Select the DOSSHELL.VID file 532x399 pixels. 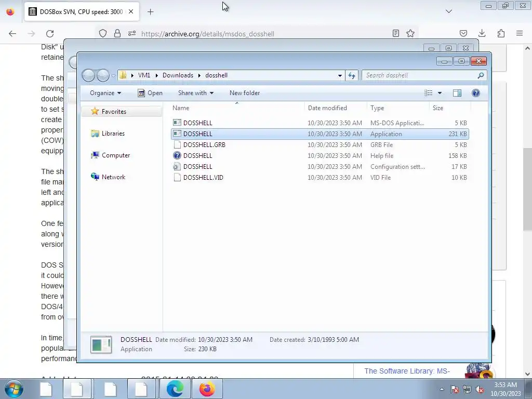click(x=320, y=177)
